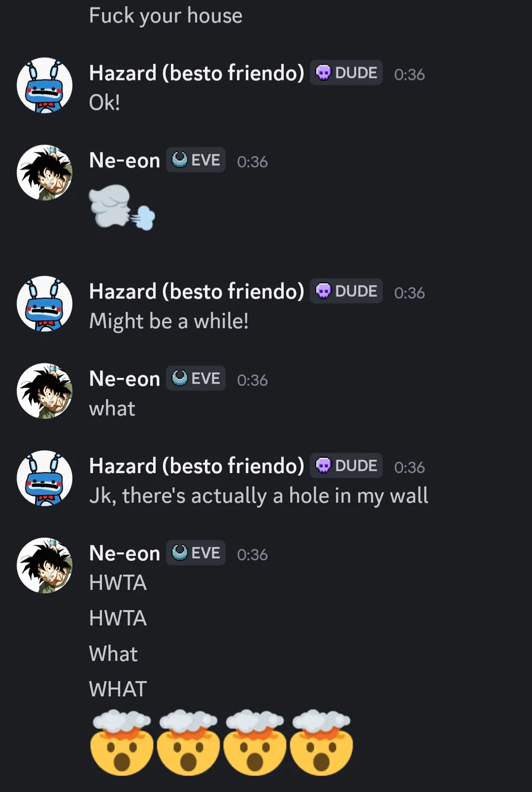Tap Ne-eon's avatar beside the HWTA messages
The width and height of the screenshot is (532, 792).
point(44,565)
